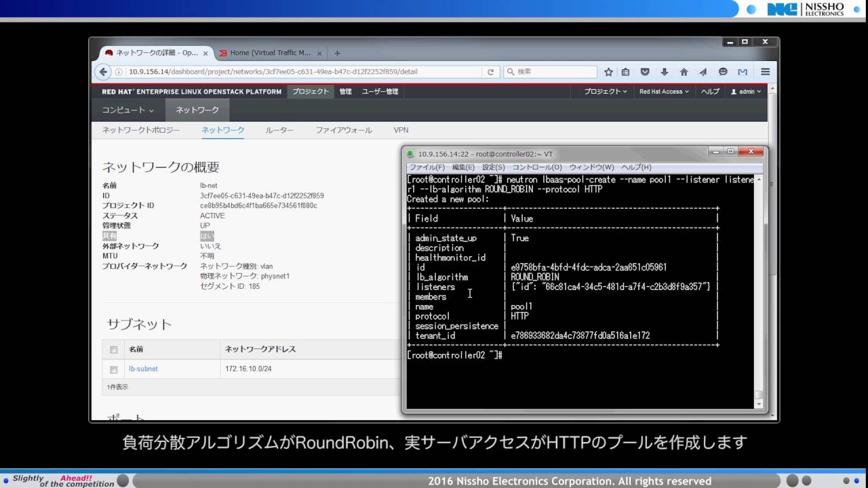Open the bookmarks list icon
Viewport: 868px width, 488px height.
(x=626, y=72)
